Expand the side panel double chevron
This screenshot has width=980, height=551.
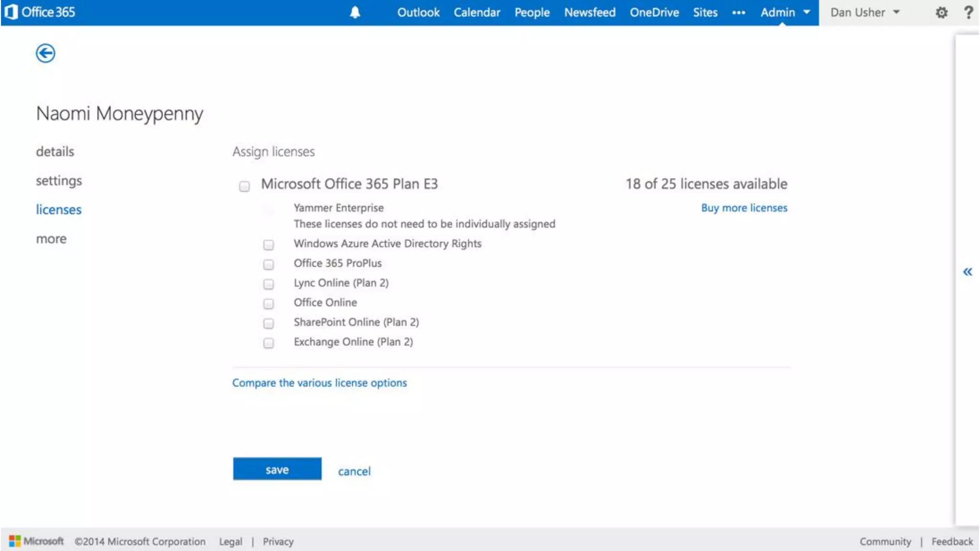coord(967,272)
